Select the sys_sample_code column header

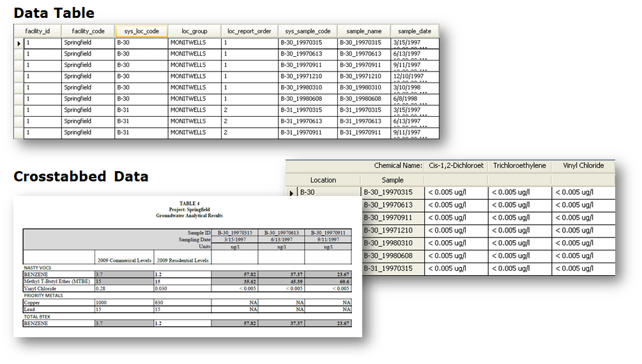307,31
